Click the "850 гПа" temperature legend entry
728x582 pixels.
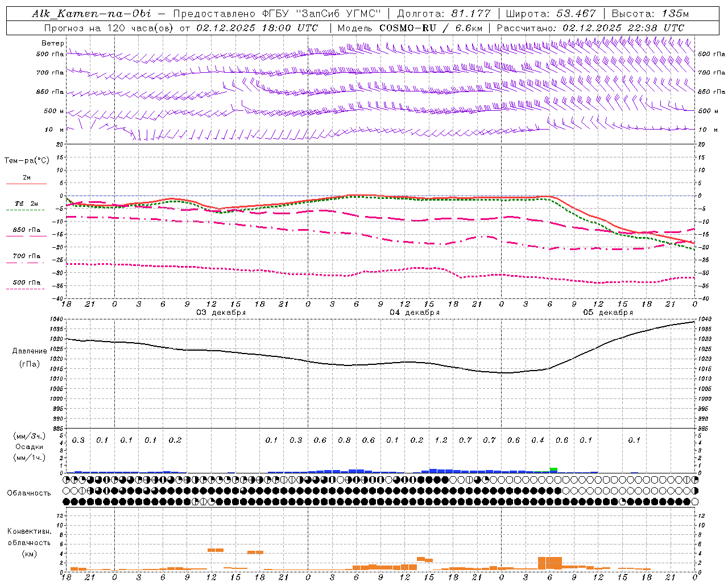(x=27, y=230)
